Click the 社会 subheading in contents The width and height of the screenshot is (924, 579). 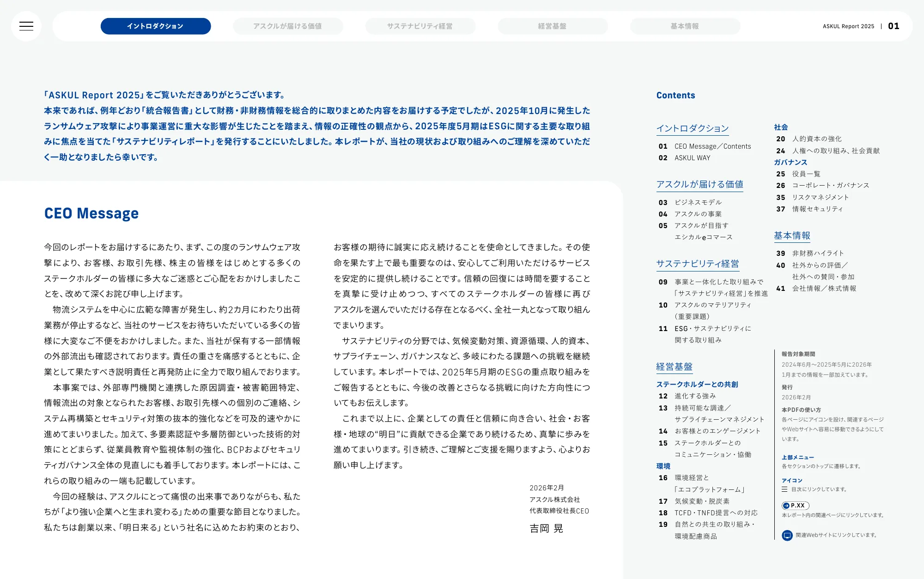[x=781, y=127]
